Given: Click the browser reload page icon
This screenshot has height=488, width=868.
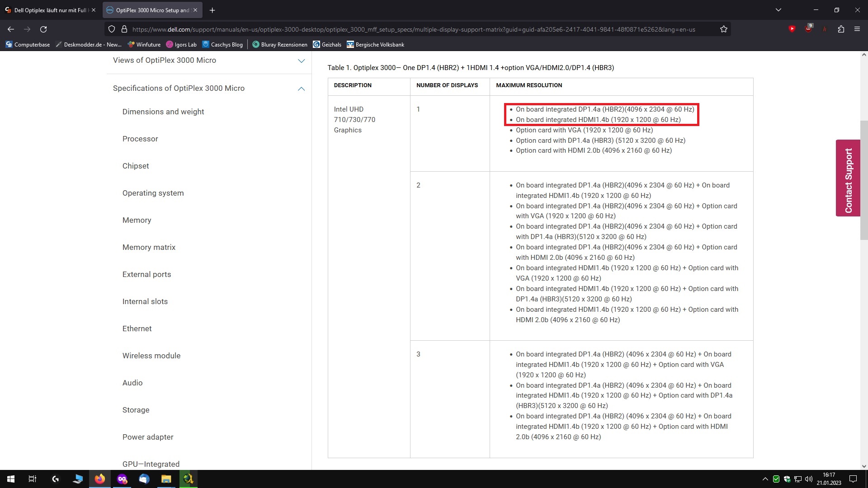Looking at the screenshot, I should pyautogui.click(x=43, y=29).
